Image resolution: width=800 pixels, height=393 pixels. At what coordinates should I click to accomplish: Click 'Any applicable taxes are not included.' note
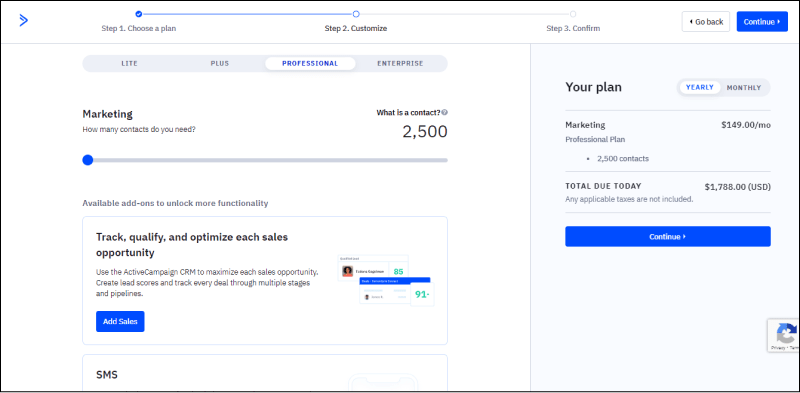[629, 199]
